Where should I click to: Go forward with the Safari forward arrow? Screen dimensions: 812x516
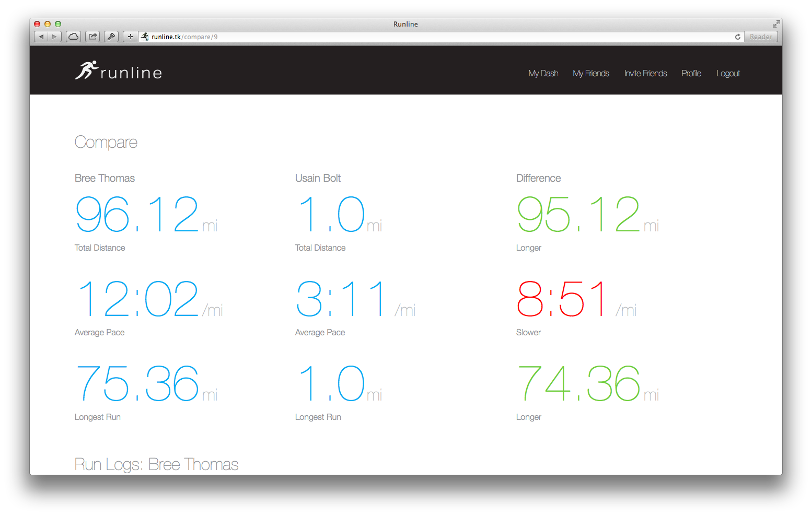click(x=55, y=37)
